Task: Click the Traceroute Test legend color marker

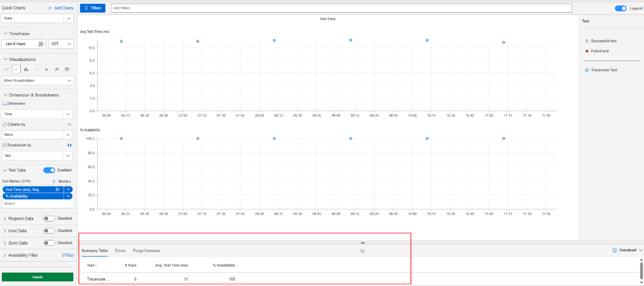Action: pos(586,70)
